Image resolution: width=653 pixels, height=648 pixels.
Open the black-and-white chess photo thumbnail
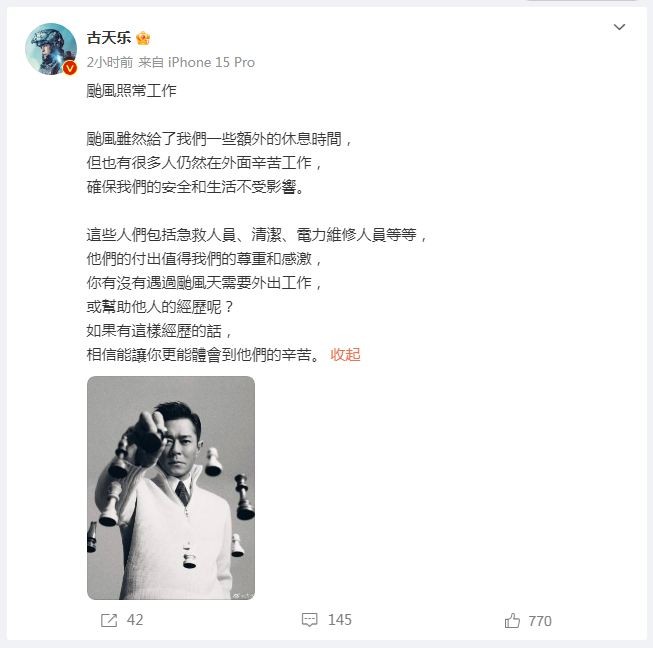[x=171, y=488]
